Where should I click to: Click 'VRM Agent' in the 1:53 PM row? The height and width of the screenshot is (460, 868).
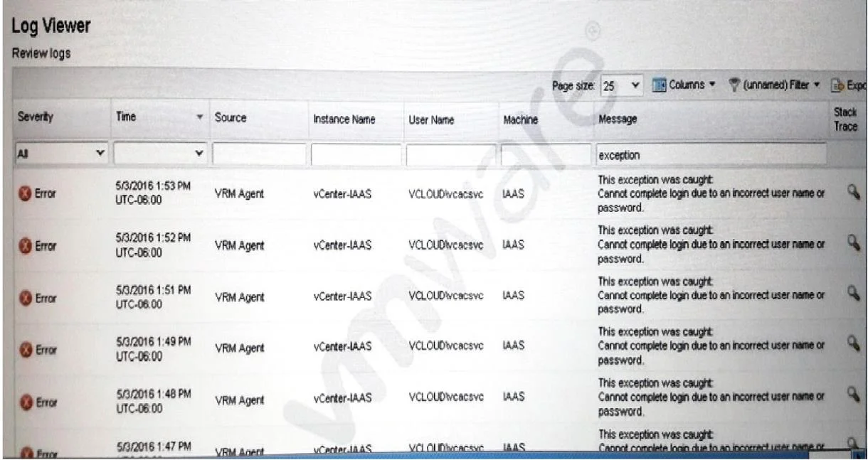(240, 193)
